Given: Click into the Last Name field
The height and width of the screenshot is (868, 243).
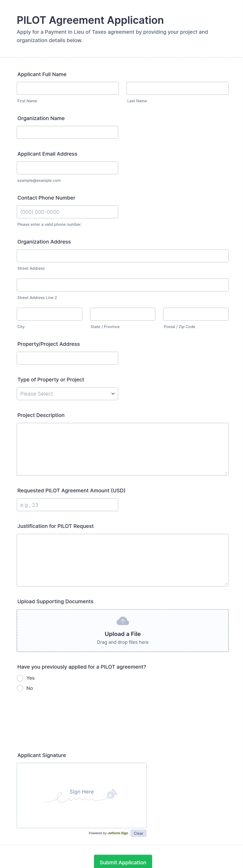Looking at the screenshot, I should pyautogui.click(x=177, y=88).
